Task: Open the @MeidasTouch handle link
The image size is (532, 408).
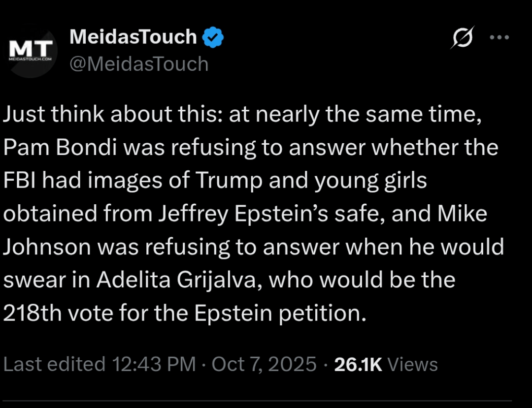Action: 139,64
